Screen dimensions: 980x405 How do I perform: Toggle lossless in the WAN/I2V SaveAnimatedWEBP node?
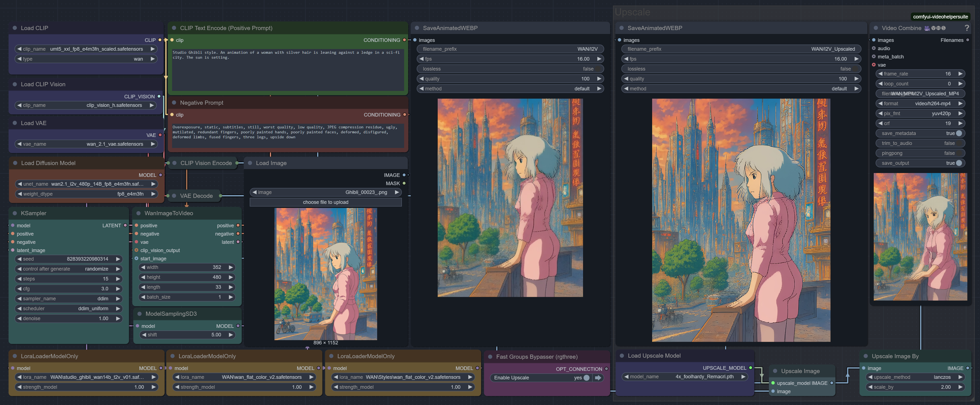pyautogui.click(x=510, y=69)
